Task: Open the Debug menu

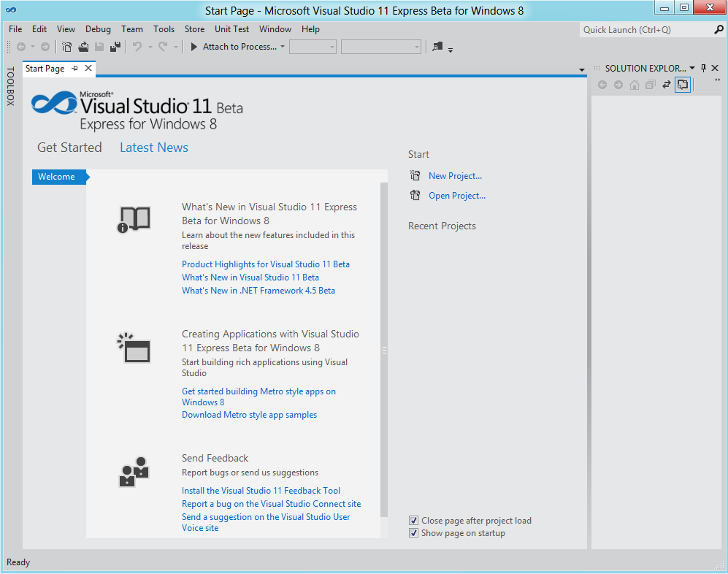Action: 98,28
